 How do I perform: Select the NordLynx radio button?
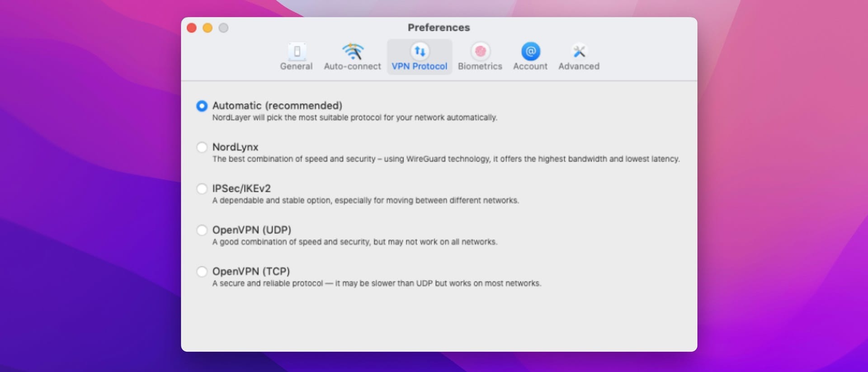(x=202, y=147)
